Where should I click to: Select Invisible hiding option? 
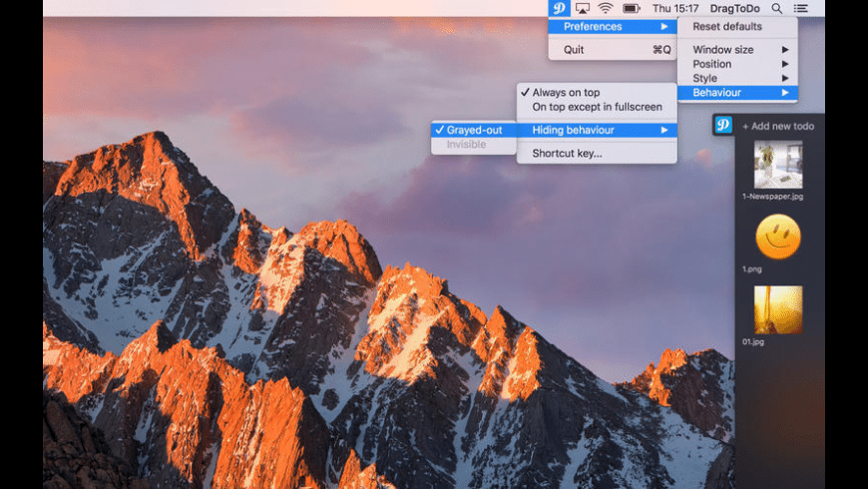tap(473, 145)
